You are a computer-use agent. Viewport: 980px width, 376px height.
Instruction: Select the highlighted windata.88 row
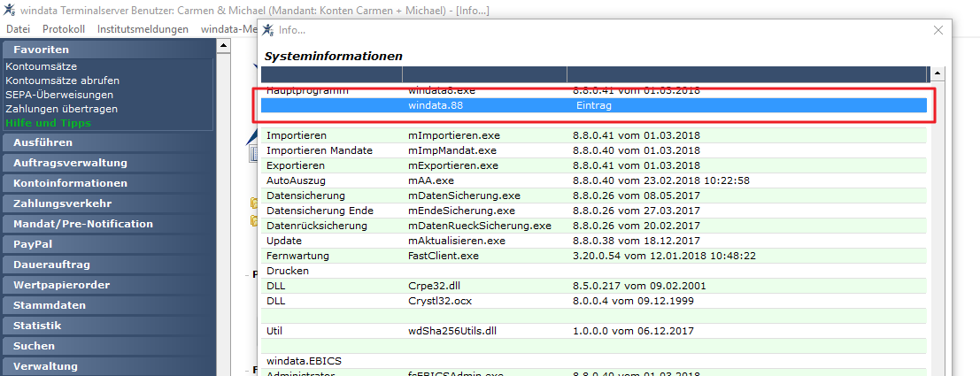(x=594, y=105)
